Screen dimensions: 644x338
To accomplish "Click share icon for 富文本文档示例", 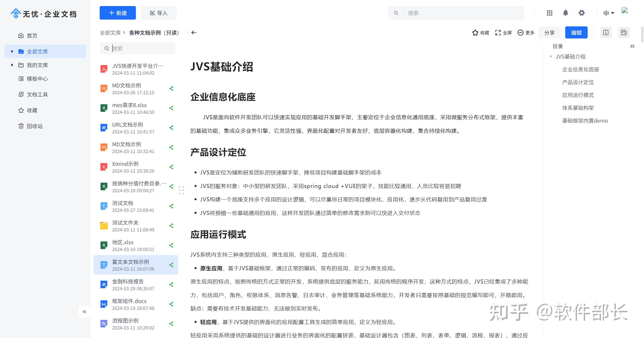I will coord(171,265).
